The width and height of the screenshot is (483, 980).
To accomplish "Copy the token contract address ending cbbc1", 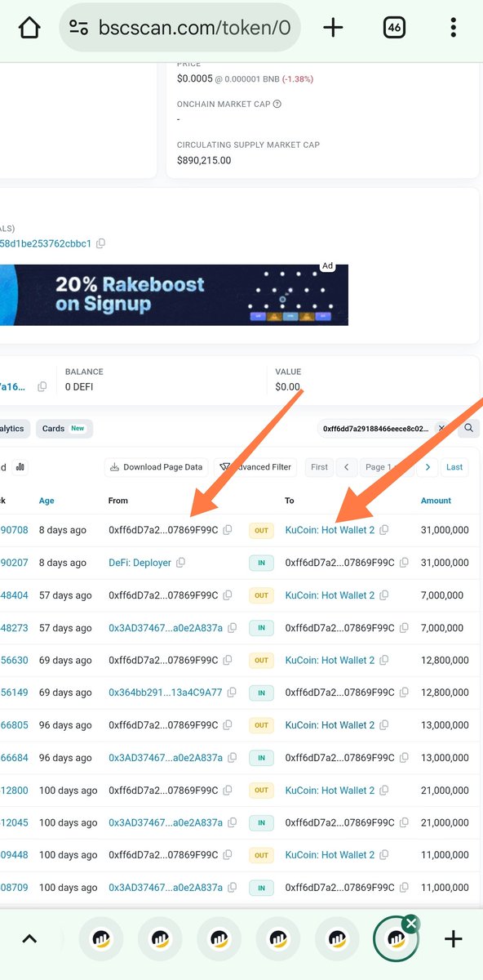I will (x=100, y=243).
